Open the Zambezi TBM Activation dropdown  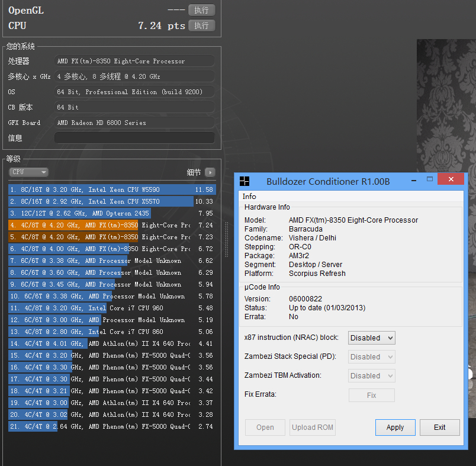point(372,375)
